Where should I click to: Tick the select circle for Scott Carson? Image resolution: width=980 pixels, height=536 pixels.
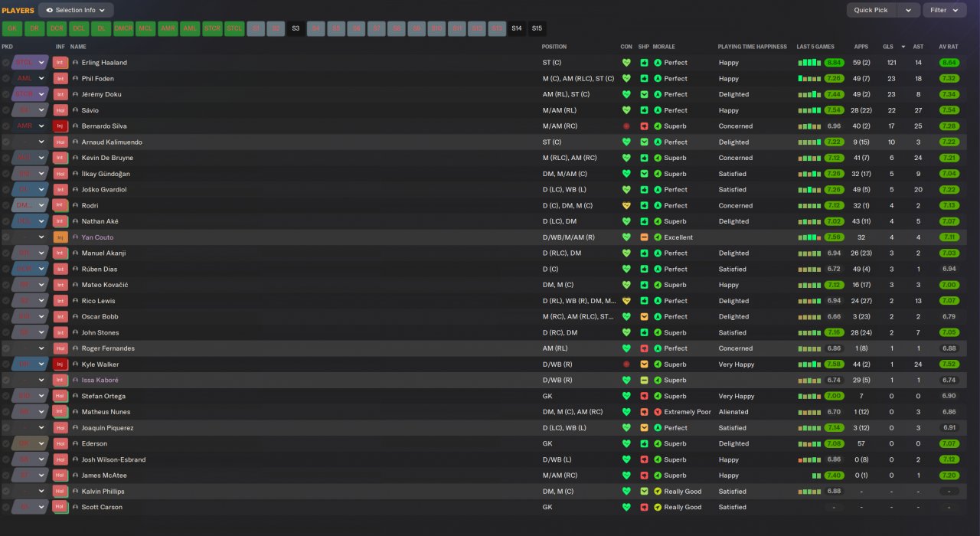pos(6,508)
